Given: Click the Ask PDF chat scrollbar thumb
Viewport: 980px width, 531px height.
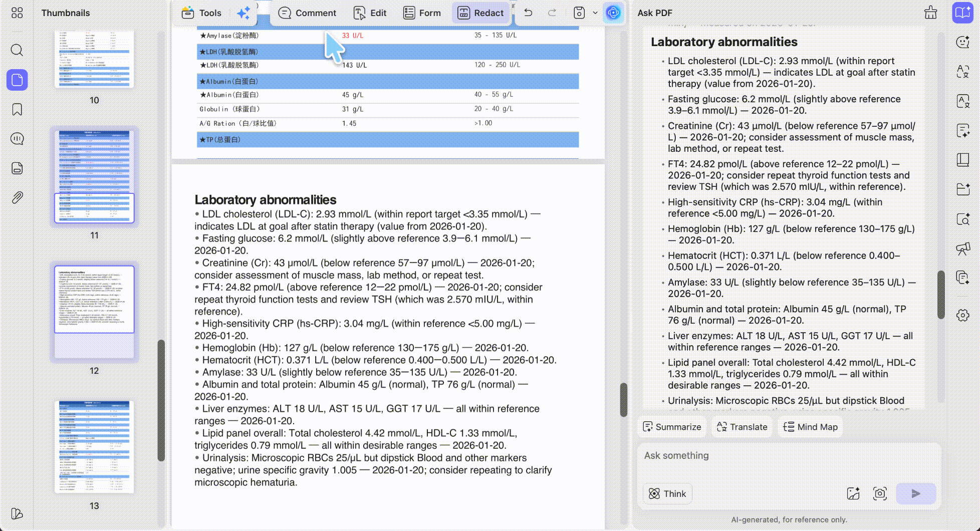Looking at the screenshot, I should [941, 295].
